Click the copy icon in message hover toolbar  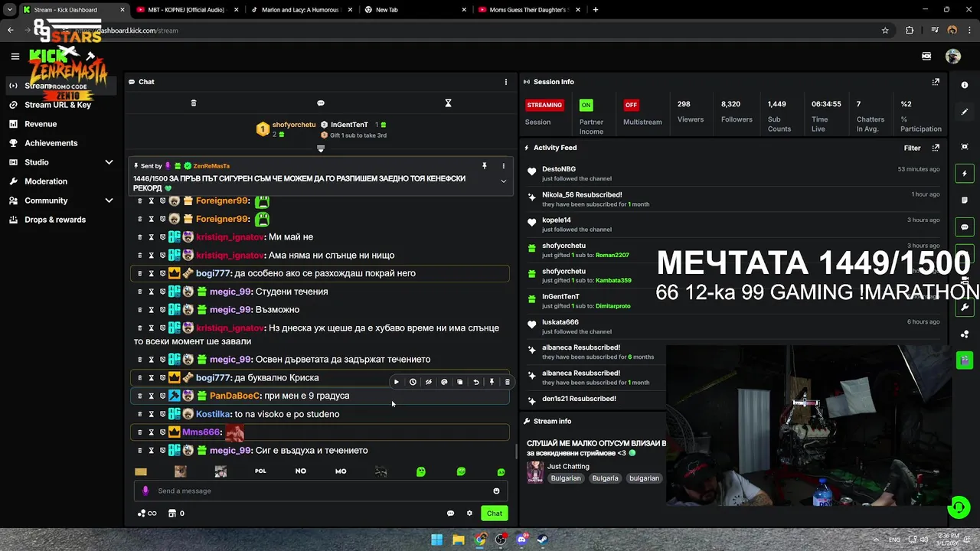459,382
